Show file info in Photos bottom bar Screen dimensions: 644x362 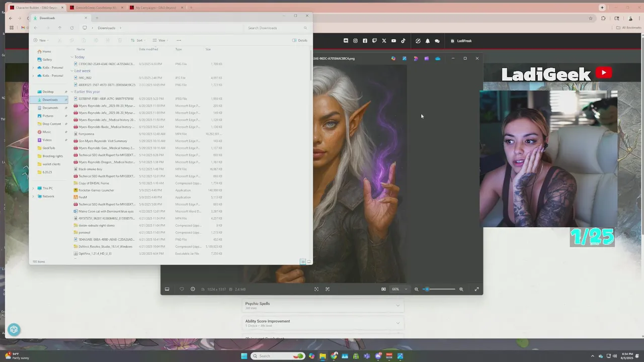193,289
